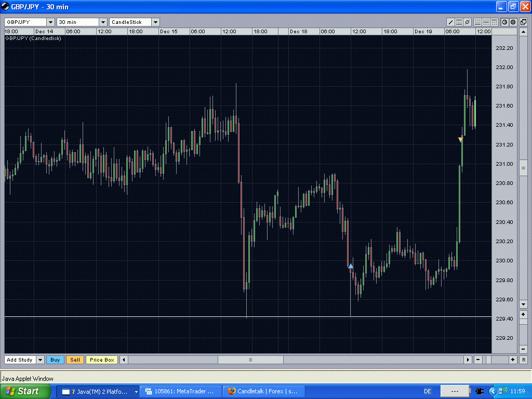Click the horizontal scrollbar thumb

point(250,360)
